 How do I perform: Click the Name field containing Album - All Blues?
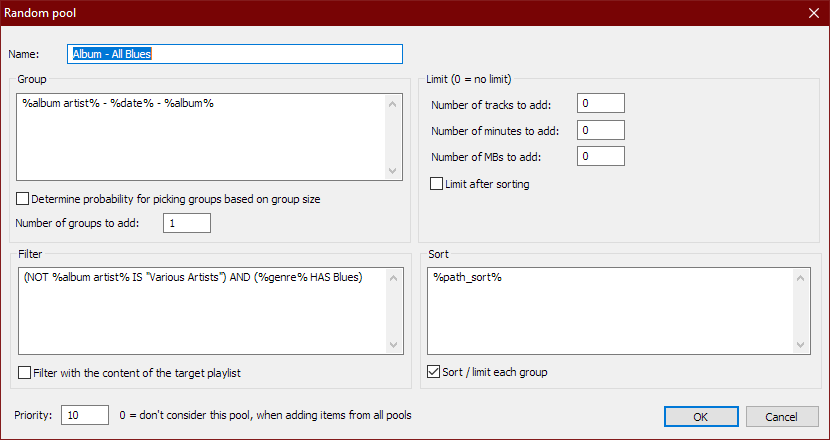point(235,54)
